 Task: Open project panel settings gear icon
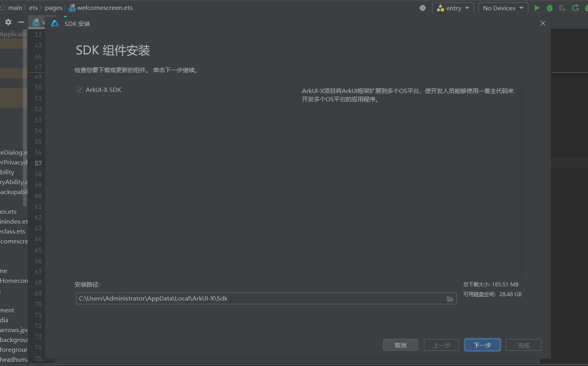pyautogui.click(x=8, y=22)
